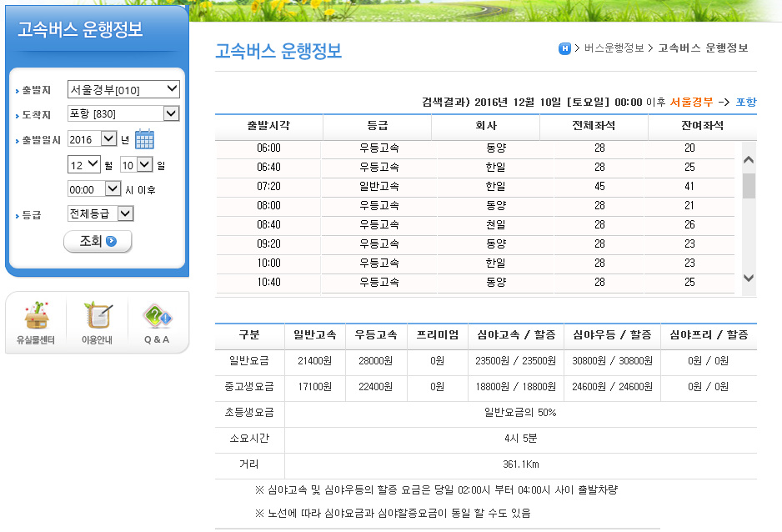Click the 41 remaining seats cell
Screen dimensions: 782x532
689,187
